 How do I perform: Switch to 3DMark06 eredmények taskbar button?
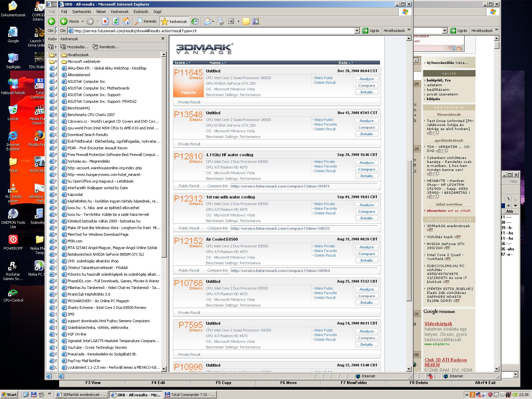click(81, 395)
